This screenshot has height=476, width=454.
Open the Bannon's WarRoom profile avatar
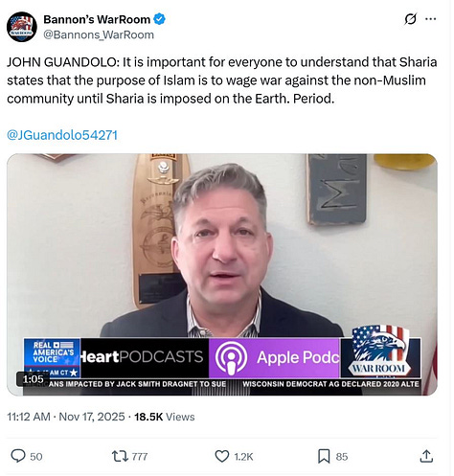click(x=22, y=27)
